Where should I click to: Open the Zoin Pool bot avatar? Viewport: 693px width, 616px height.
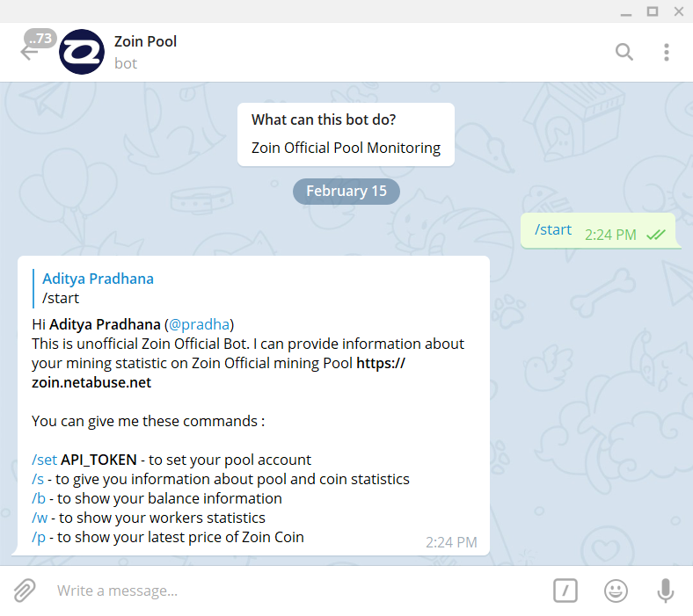[82, 52]
